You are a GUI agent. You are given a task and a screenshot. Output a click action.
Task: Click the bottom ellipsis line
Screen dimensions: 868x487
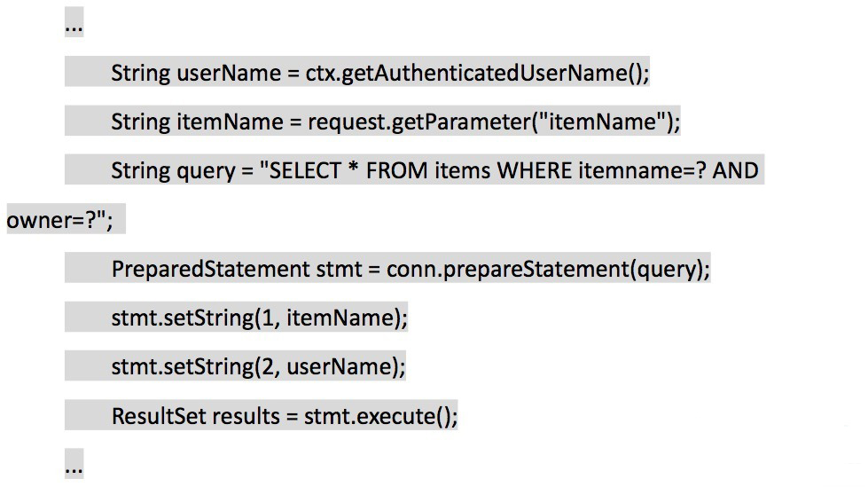point(74,464)
